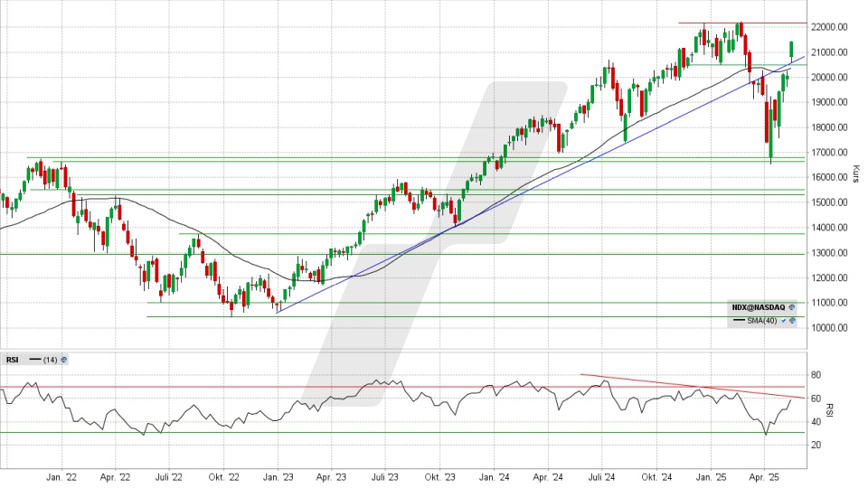This screenshot has height=488, width=868.
Task: Click the Apr. '22 date label
Action: point(115,477)
